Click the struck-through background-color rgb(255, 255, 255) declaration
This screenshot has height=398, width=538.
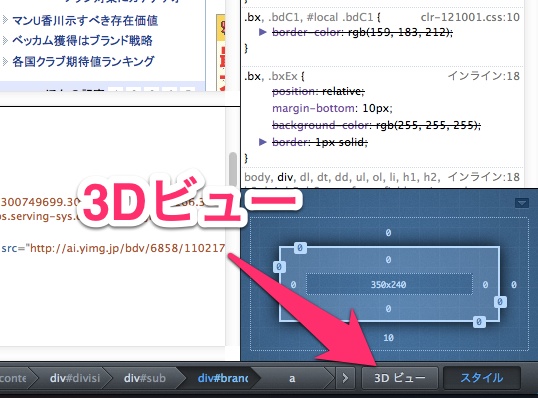376,125
